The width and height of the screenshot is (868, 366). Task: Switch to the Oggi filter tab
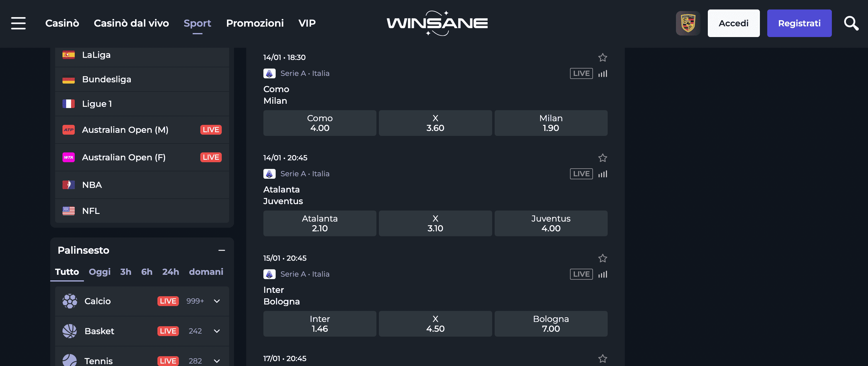tap(100, 272)
